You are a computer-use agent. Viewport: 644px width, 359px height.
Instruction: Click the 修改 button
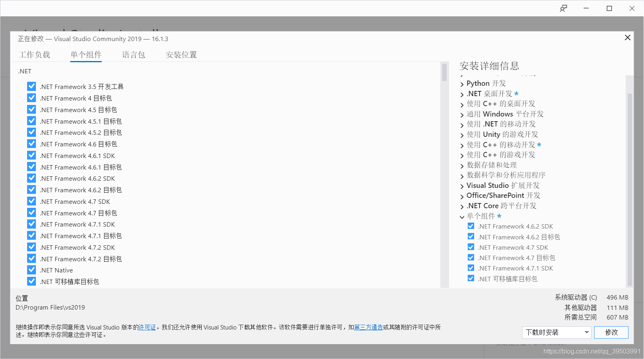click(x=611, y=332)
